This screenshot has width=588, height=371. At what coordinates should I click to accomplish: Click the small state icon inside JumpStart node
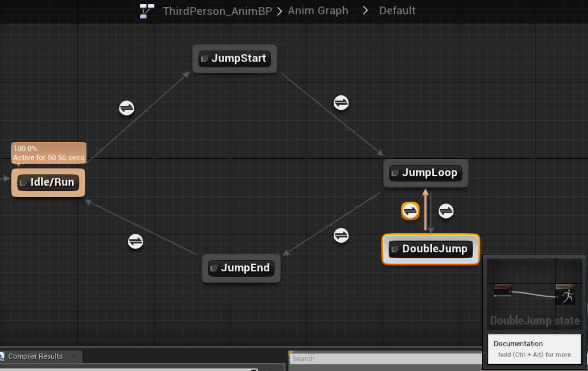[204, 59]
